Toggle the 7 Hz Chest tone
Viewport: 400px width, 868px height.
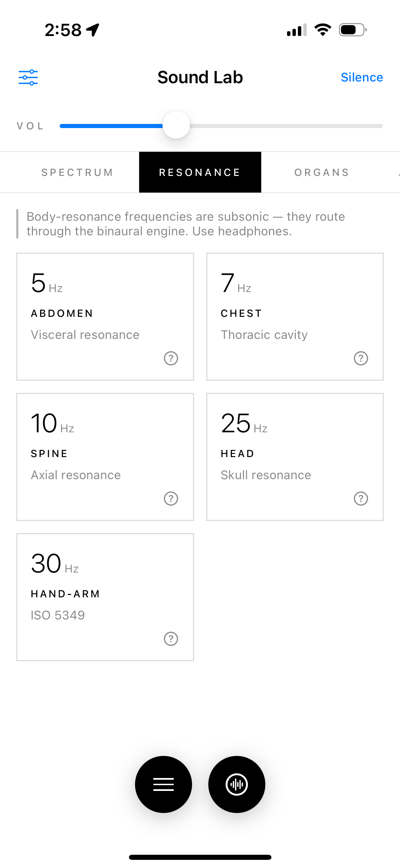click(295, 317)
